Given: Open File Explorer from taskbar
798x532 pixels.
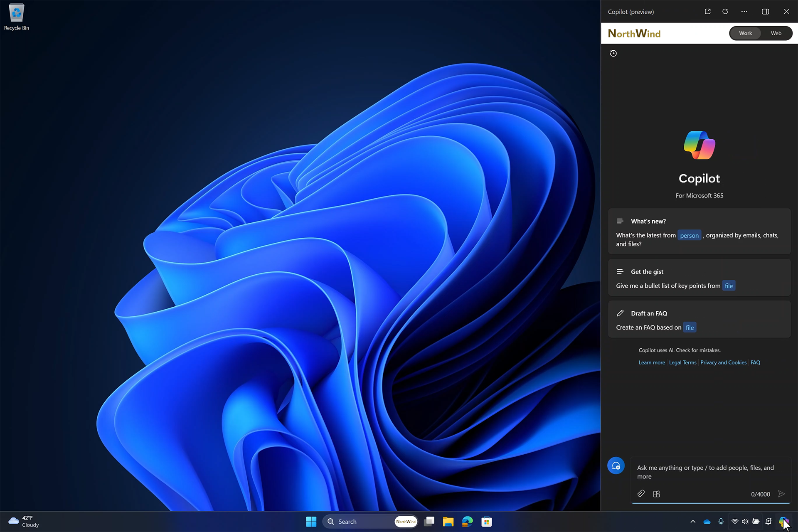Looking at the screenshot, I should pos(448,521).
